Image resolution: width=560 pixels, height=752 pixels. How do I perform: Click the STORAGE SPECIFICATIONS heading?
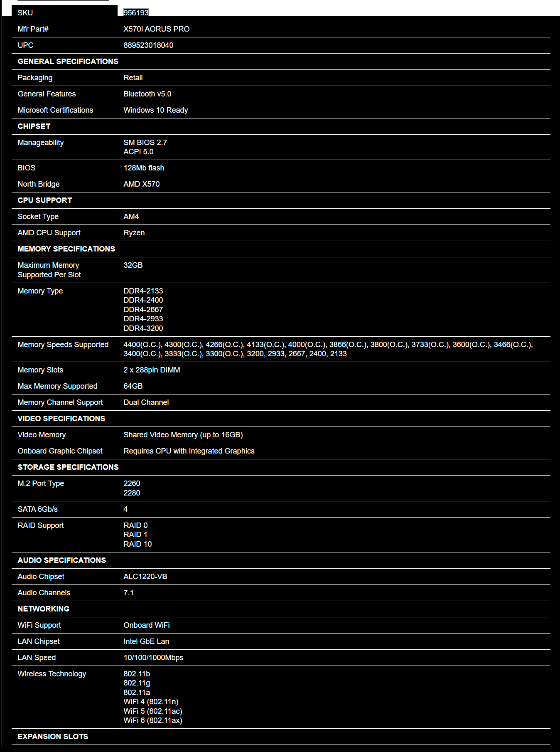pos(68,467)
